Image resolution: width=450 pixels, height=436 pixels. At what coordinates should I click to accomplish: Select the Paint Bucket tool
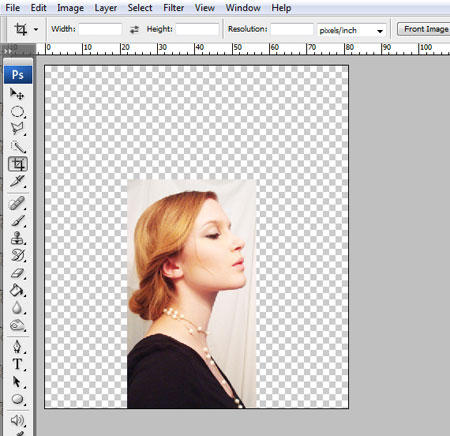point(17,290)
